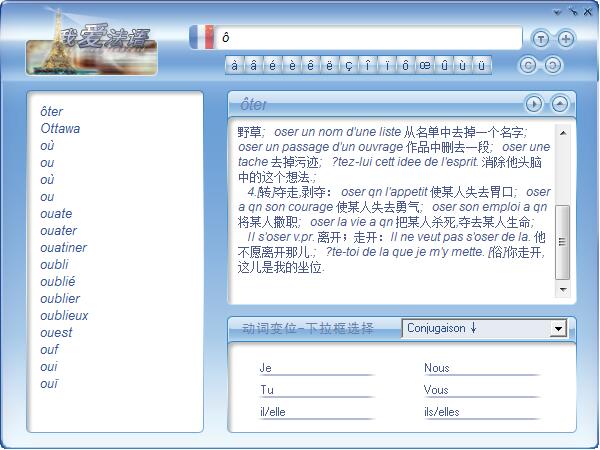This screenshot has height=450, width=600.
Task: Select the word oublier in list
Action: tap(61, 299)
